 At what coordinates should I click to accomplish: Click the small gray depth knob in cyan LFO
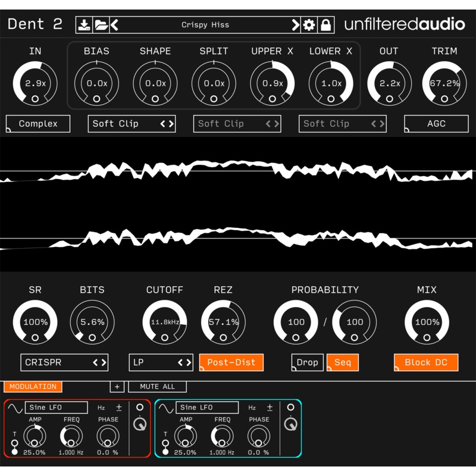[290, 424]
